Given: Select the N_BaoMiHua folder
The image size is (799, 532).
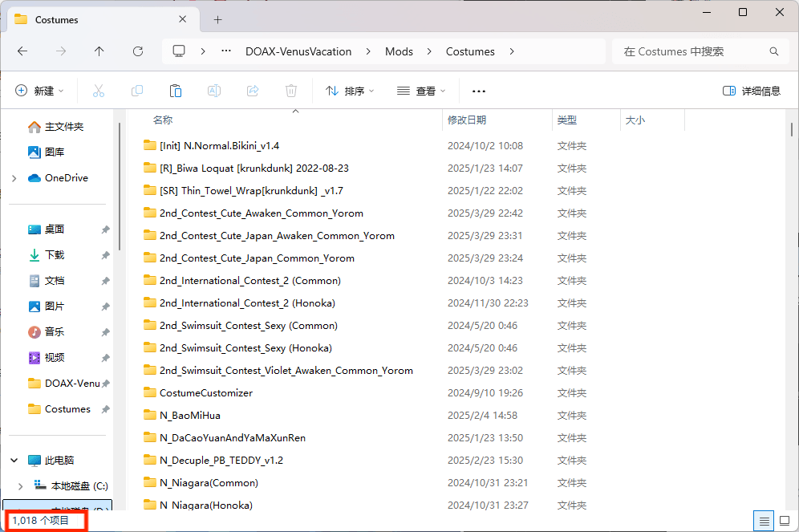Looking at the screenshot, I should pyautogui.click(x=189, y=416).
